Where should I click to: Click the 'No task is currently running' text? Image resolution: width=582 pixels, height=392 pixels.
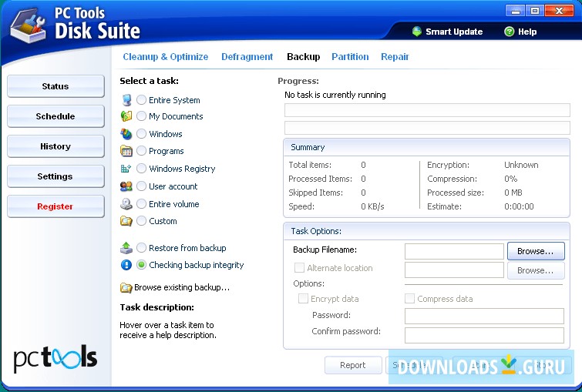335,95
